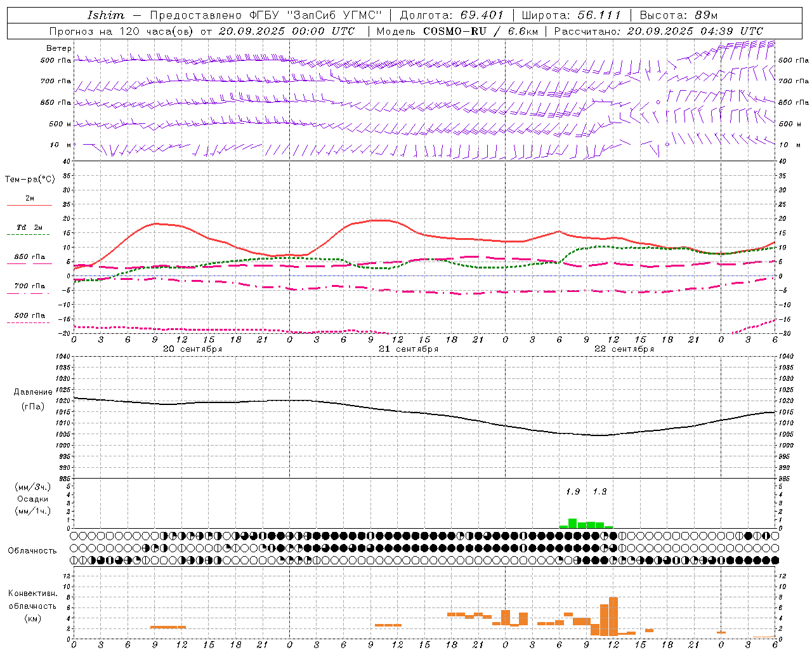The image size is (812, 650).
Task: Click the "Ветер" wind panel label
Action: coord(59,48)
